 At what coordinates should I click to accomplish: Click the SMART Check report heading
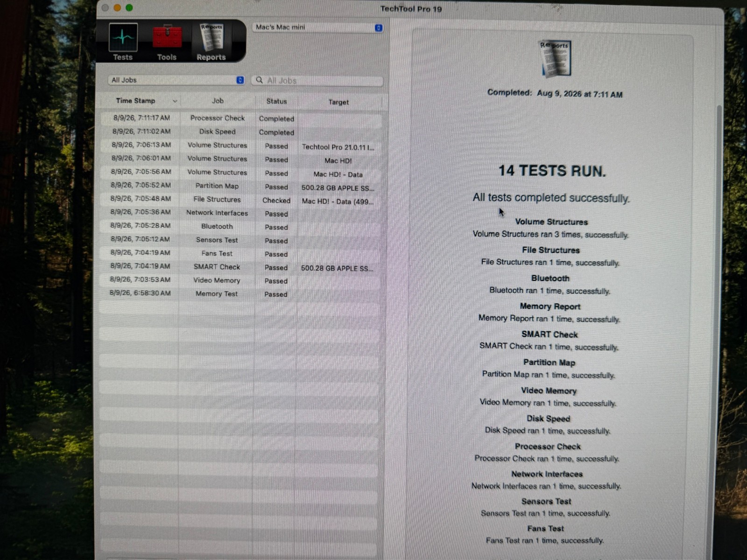[x=550, y=335]
